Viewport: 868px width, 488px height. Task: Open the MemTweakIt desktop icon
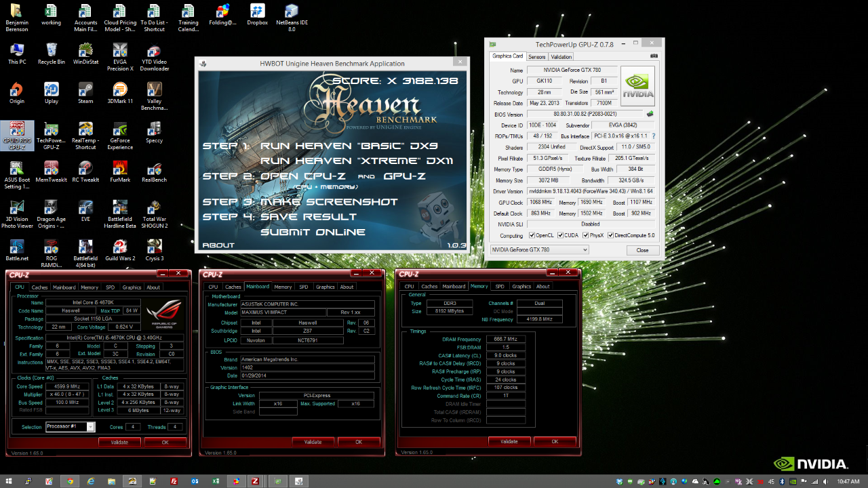(51, 172)
